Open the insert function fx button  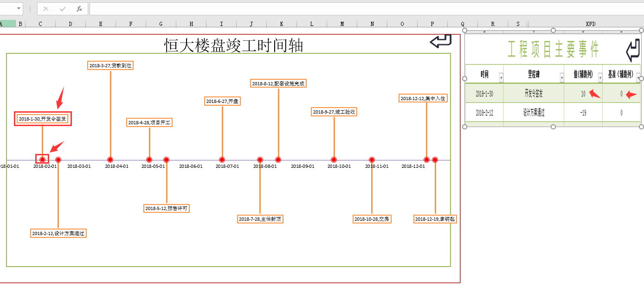tap(79, 9)
